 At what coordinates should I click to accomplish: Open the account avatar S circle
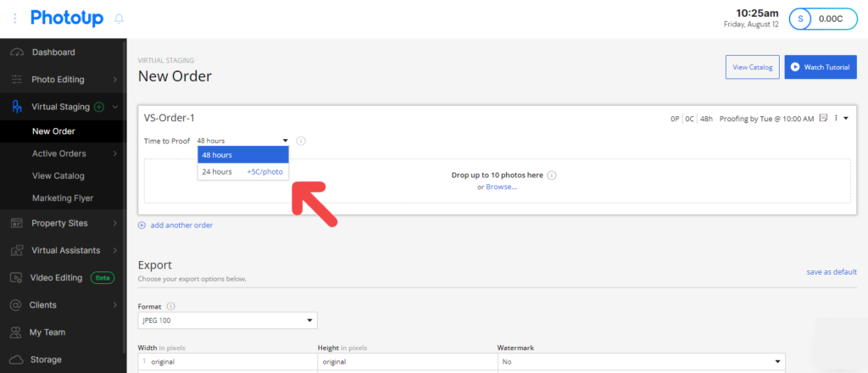pyautogui.click(x=800, y=19)
